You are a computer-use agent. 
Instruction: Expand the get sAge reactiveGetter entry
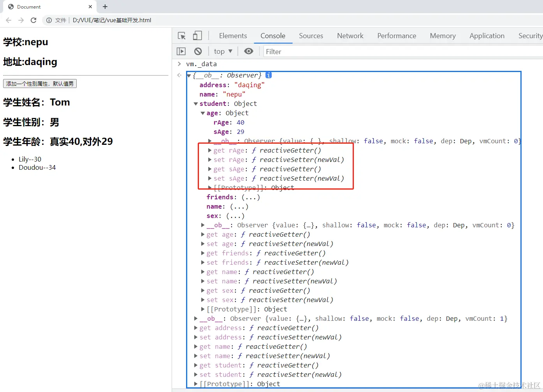(210, 169)
